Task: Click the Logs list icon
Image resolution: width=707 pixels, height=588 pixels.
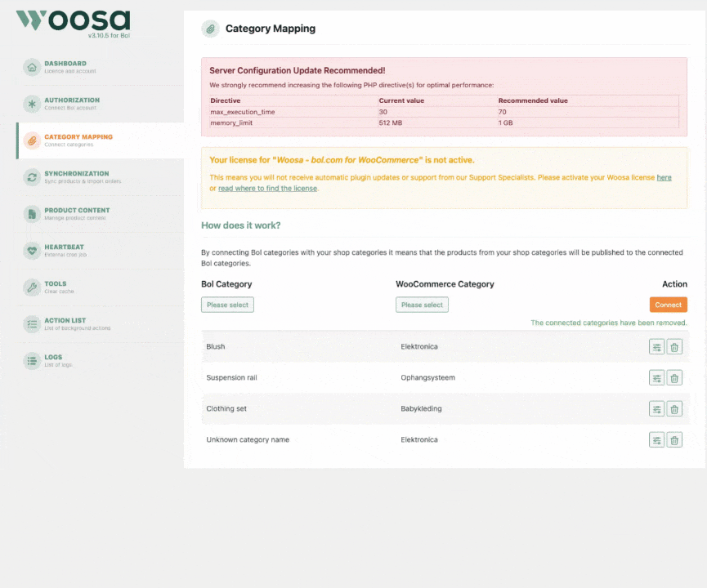Action: [x=32, y=360]
